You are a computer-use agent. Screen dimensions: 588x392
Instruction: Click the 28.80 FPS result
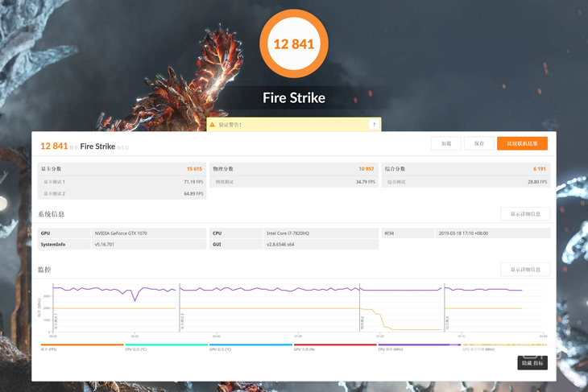point(537,182)
